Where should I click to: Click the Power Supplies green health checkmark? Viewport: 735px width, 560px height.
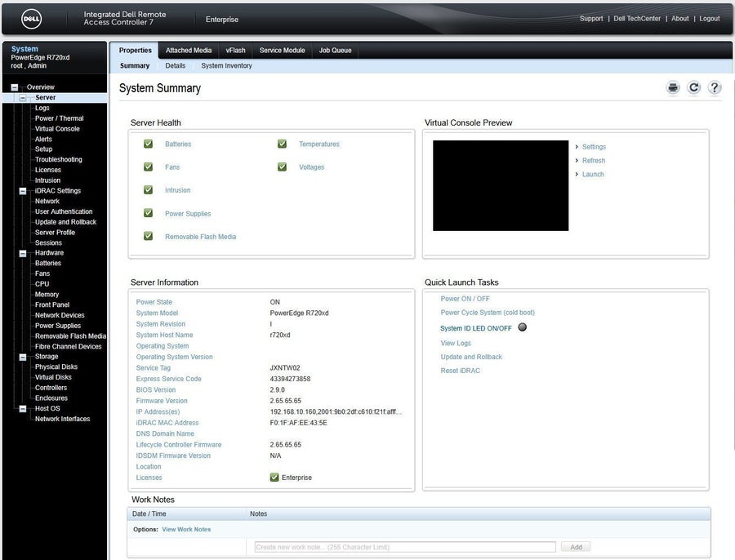tap(148, 213)
